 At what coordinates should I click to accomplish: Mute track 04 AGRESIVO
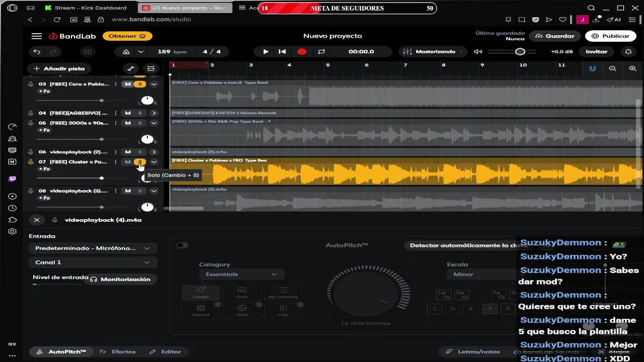[x=128, y=113]
